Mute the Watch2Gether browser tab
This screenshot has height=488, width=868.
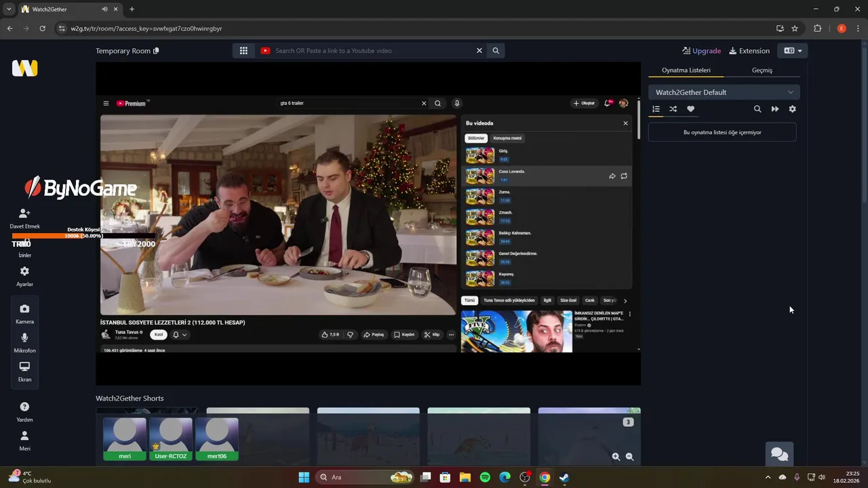tap(104, 9)
